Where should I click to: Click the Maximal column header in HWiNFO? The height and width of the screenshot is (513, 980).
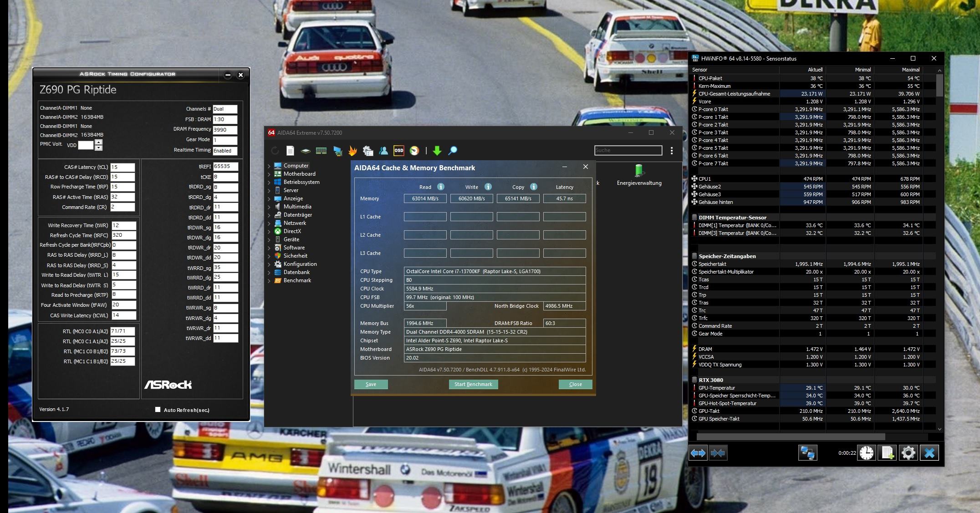coord(898,70)
